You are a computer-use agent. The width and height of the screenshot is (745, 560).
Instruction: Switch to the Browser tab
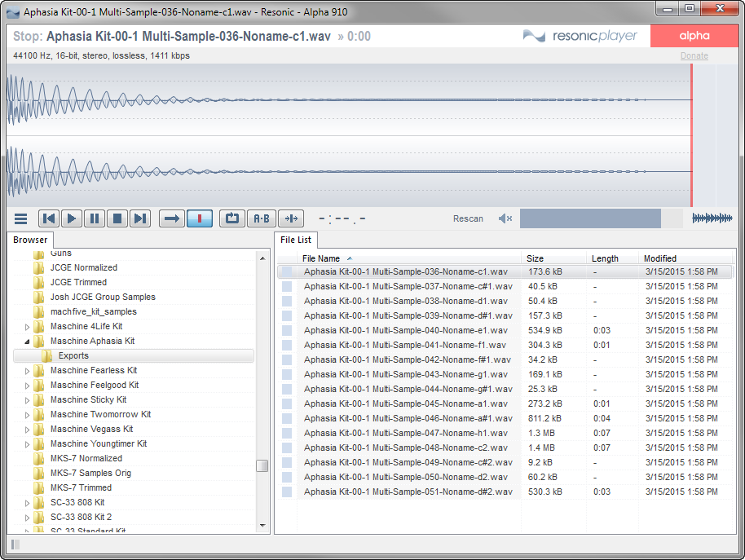pos(30,240)
